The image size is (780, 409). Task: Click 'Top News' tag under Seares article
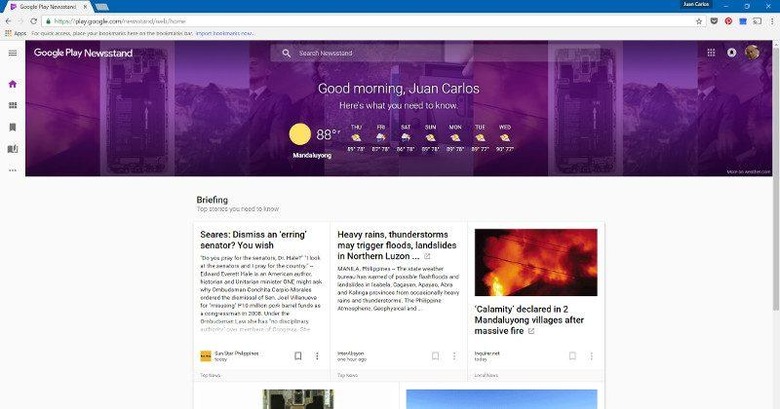(x=210, y=375)
